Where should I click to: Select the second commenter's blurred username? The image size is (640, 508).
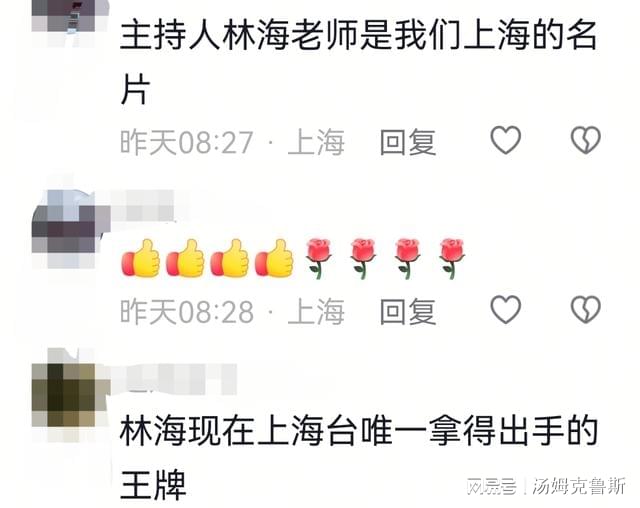tap(142, 206)
